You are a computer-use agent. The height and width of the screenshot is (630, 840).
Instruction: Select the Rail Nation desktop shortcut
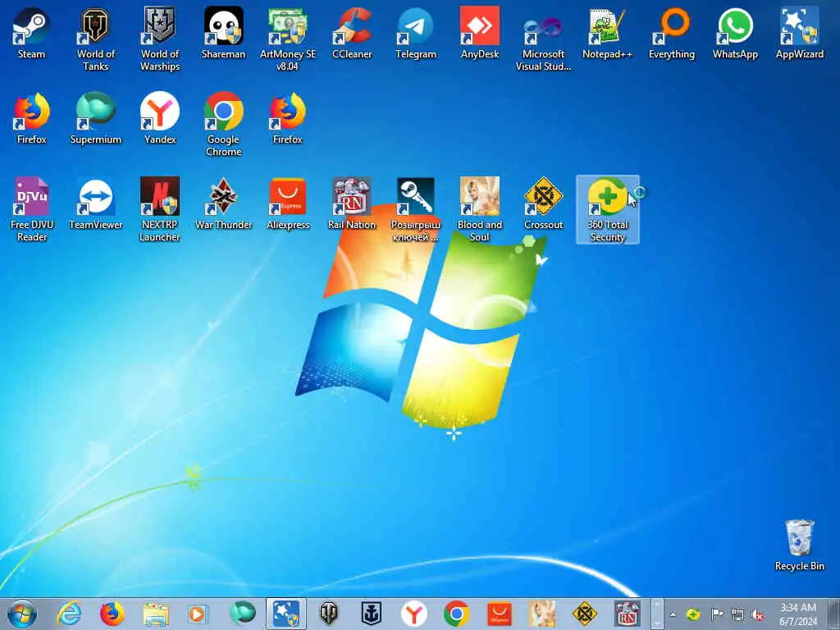pos(351,204)
